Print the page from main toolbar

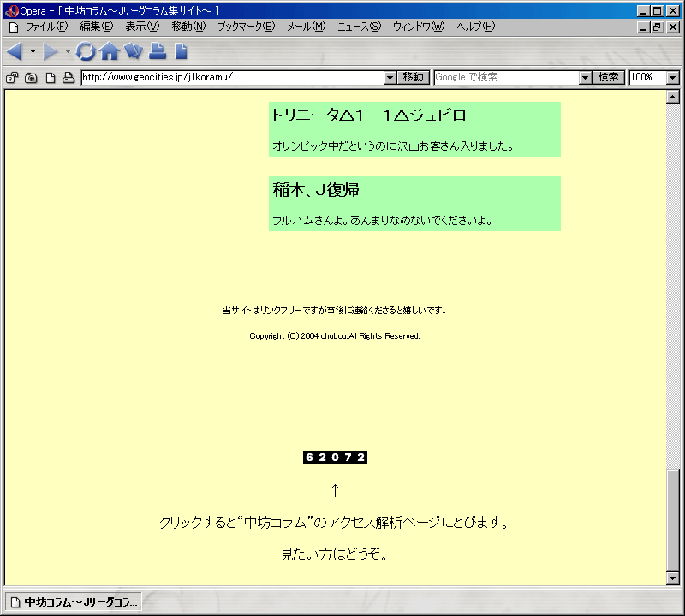click(x=158, y=51)
